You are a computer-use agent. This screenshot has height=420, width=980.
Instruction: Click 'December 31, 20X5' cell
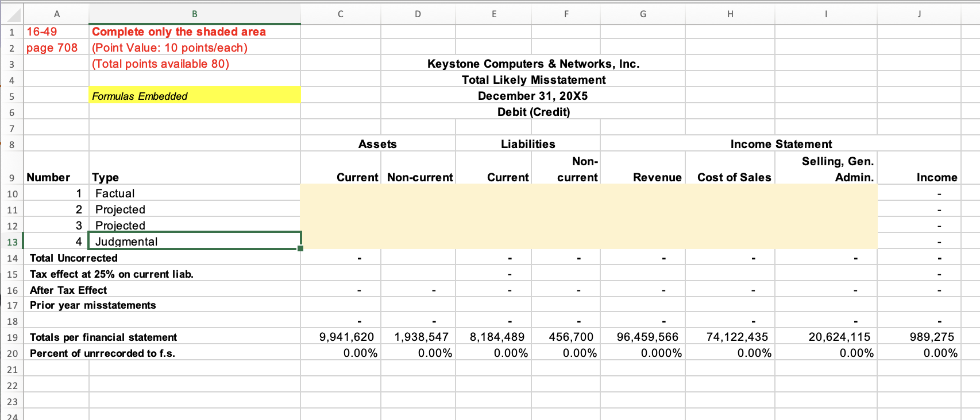coord(533,96)
